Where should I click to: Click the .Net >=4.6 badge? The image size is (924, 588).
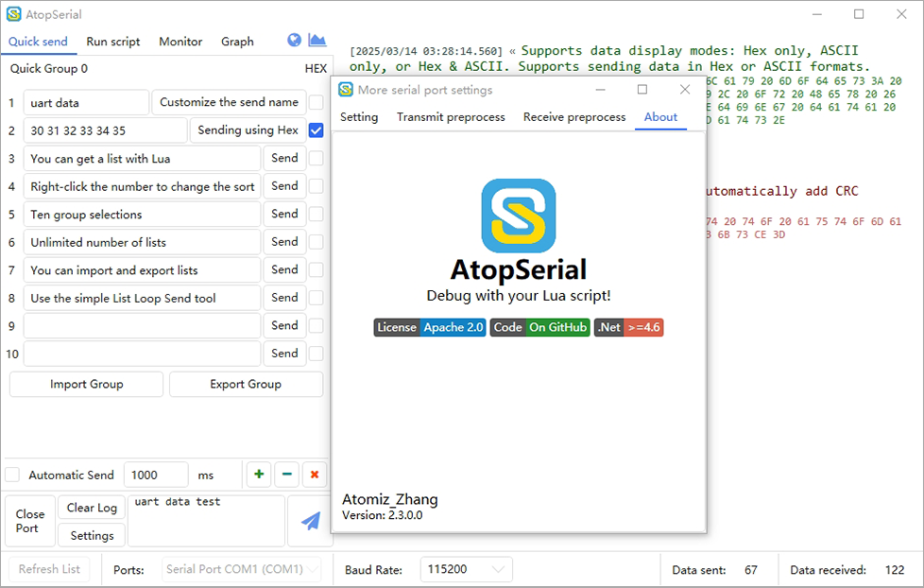(629, 327)
